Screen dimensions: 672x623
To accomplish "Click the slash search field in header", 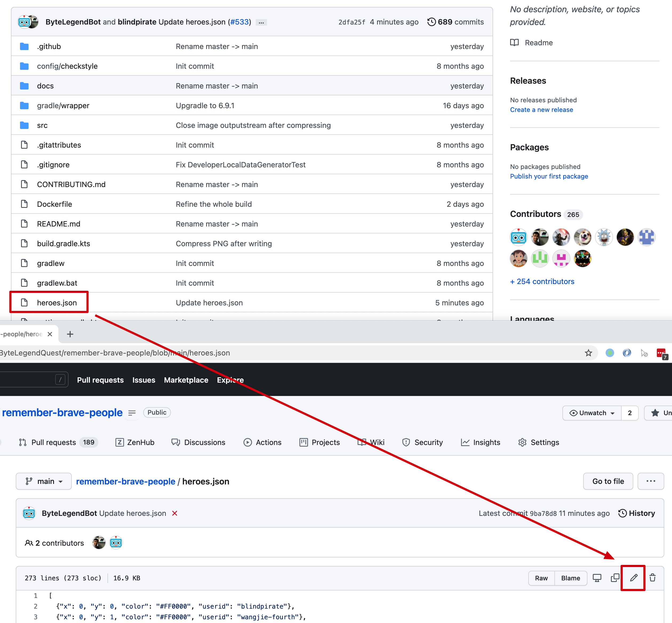I will pos(34,380).
